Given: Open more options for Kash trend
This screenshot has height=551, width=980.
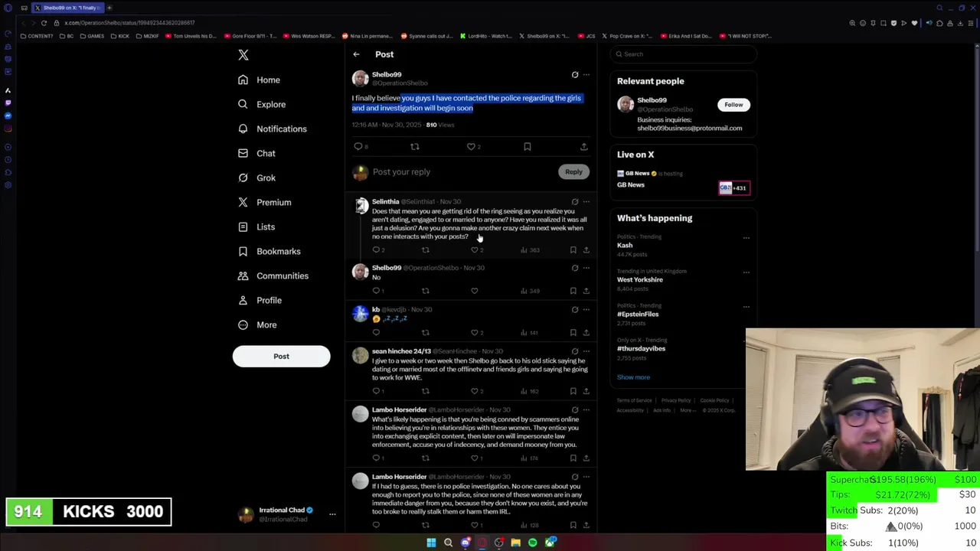Looking at the screenshot, I should click(x=746, y=238).
